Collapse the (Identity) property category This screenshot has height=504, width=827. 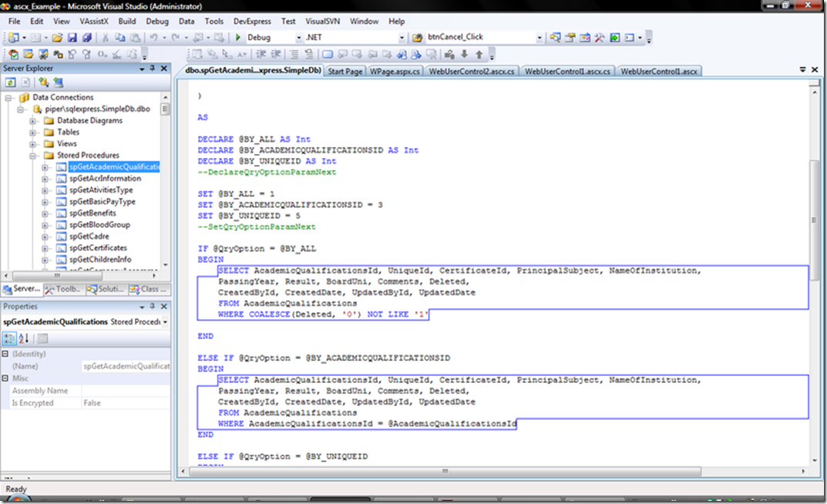(5, 354)
